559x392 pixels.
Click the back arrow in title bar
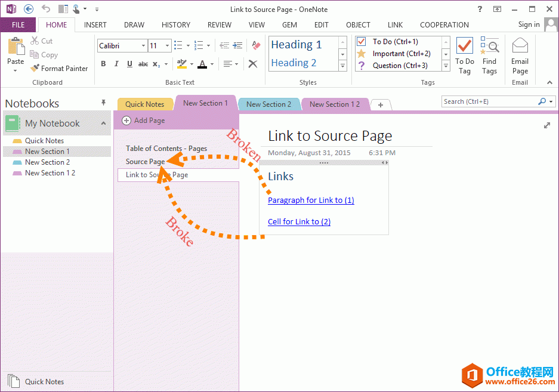pos(29,9)
